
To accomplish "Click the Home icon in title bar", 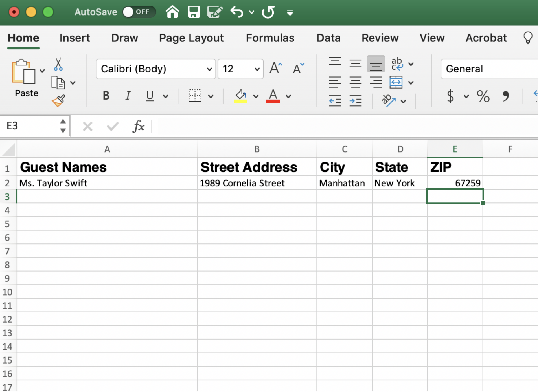I will [172, 12].
